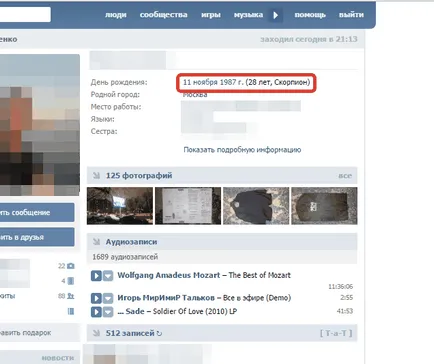Click the search field in the header
434x364 pixels.
tap(25, 15)
